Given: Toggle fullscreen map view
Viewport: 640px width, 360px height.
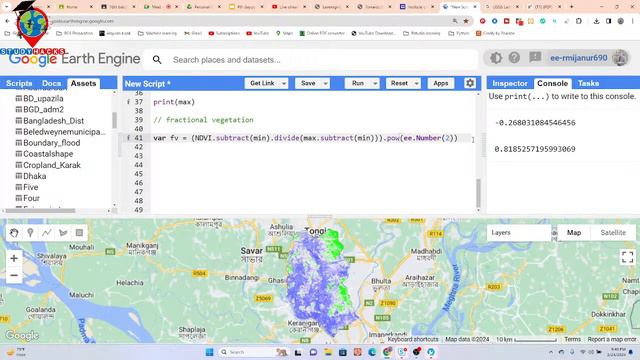Looking at the screenshot, I should pyautogui.click(x=627, y=257).
